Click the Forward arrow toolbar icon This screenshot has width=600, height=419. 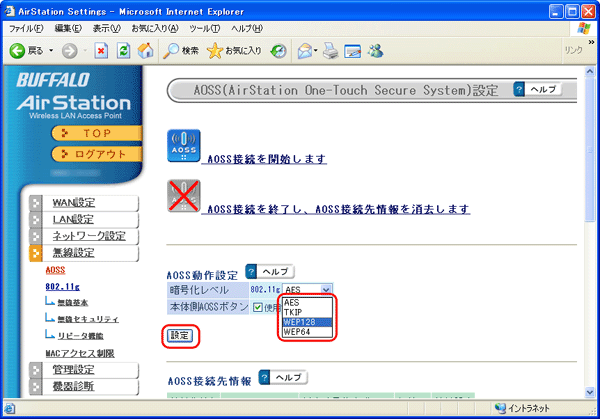(70, 51)
